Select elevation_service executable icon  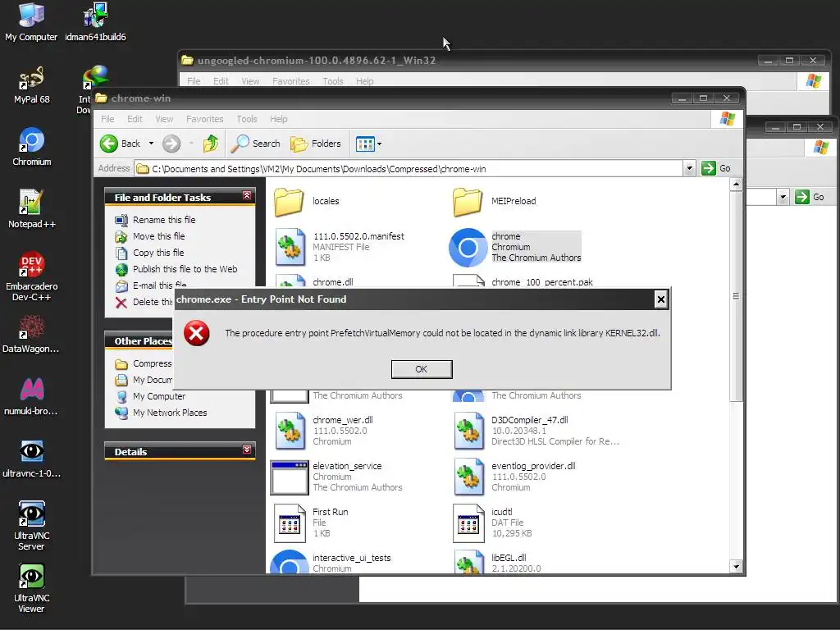pos(290,477)
